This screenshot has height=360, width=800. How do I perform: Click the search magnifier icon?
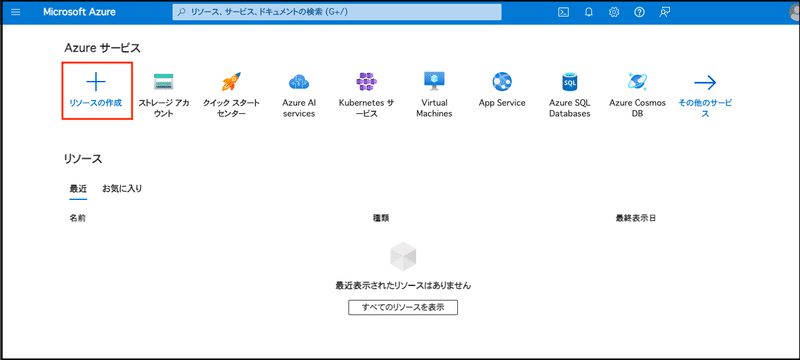point(182,12)
